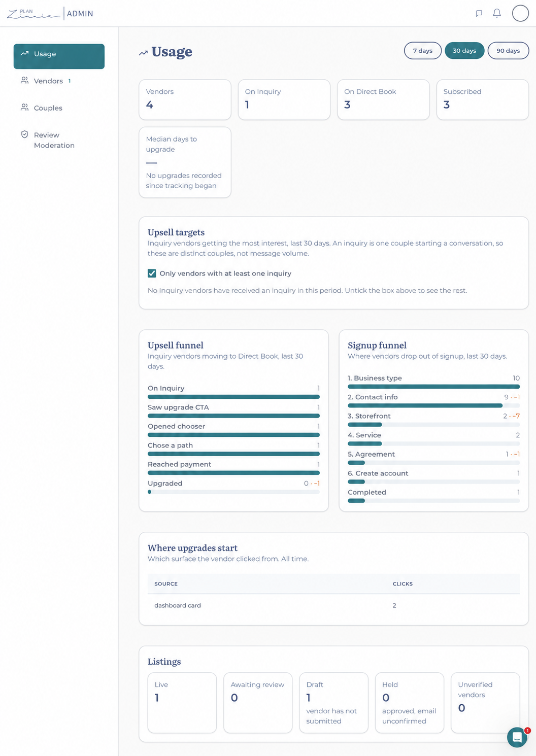Viewport: 536px width, 756px height.
Task: Click the Upgraded progress bar in Upsell funnel
Action: [233, 492]
